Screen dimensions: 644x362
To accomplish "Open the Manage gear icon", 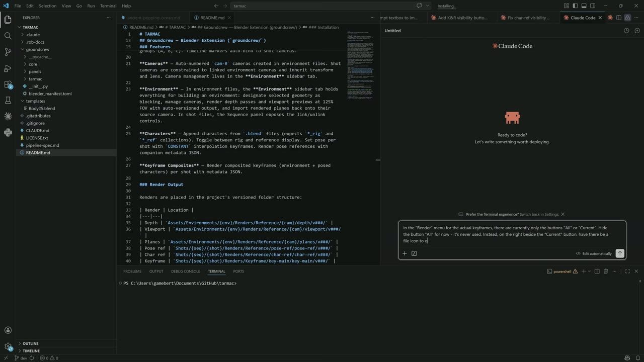I will click(8, 346).
